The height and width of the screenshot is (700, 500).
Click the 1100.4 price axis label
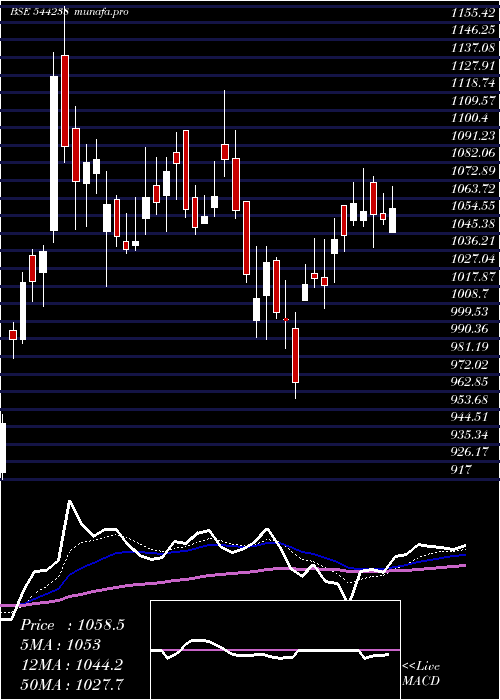(x=469, y=118)
